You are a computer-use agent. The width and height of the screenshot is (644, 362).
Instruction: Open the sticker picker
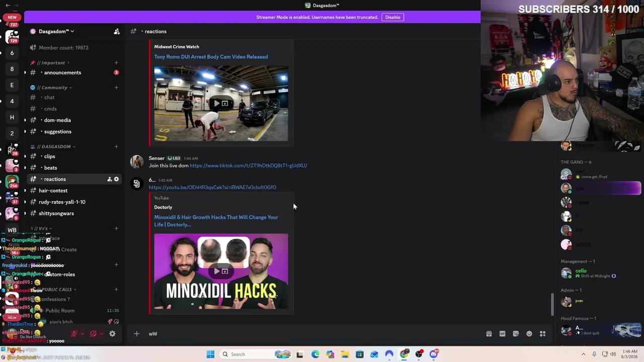(x=516, y=334)
